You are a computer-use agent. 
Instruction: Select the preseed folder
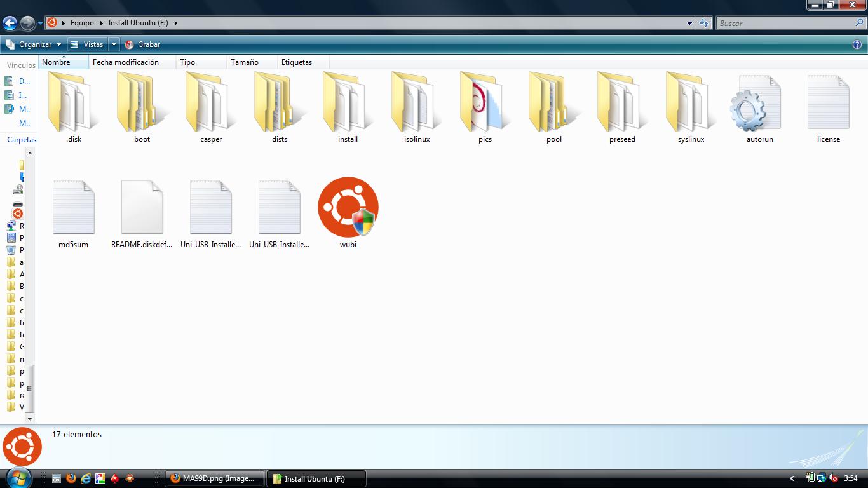click(623, 107)
